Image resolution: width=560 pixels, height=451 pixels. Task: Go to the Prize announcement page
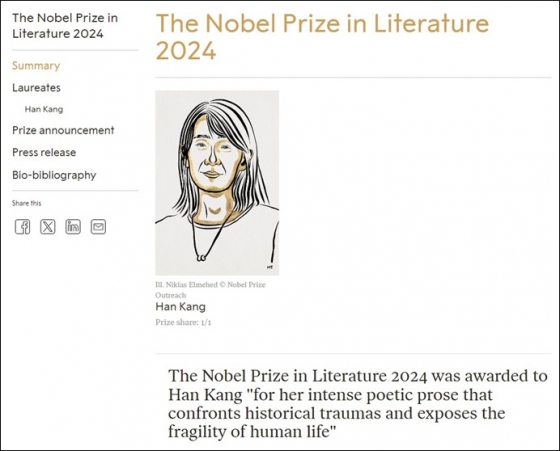pyautogui.click(x=63, y=130)
